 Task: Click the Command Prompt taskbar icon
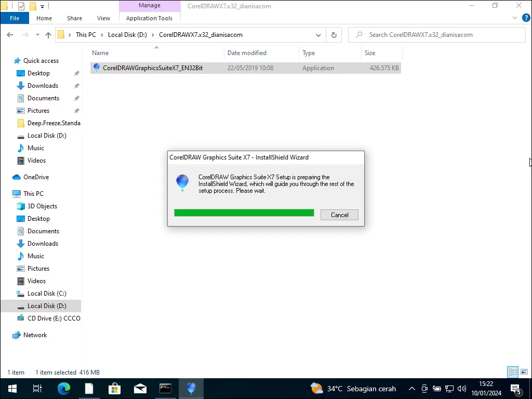coord(165,388)
